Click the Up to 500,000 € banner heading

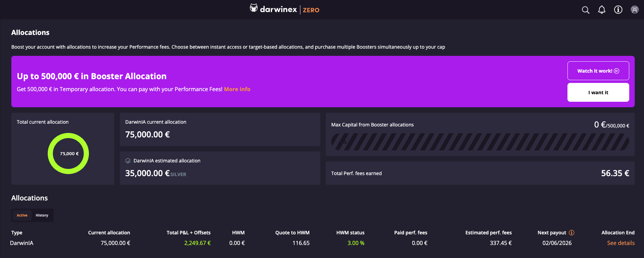click(92, 76)
